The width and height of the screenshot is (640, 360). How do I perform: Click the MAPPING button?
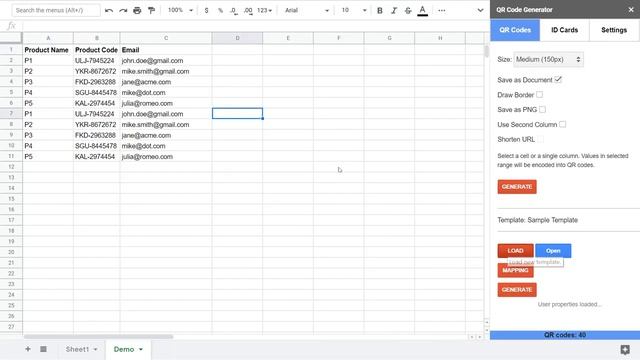[x=515, y=271]
